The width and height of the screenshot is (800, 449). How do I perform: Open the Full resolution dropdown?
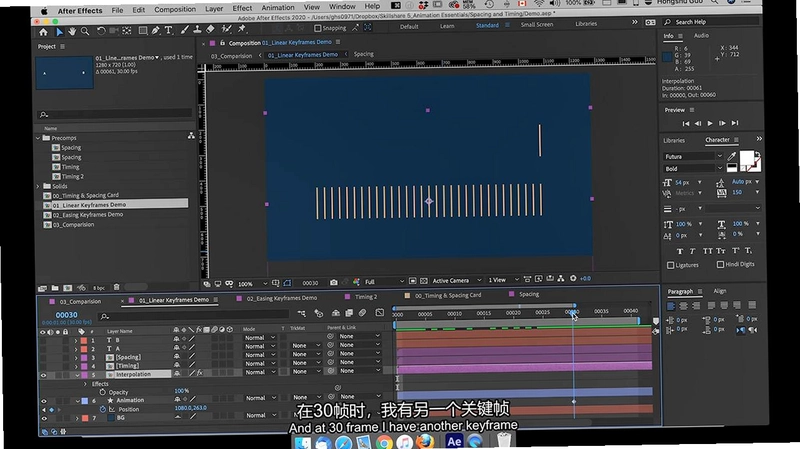[x=384, y=281]
